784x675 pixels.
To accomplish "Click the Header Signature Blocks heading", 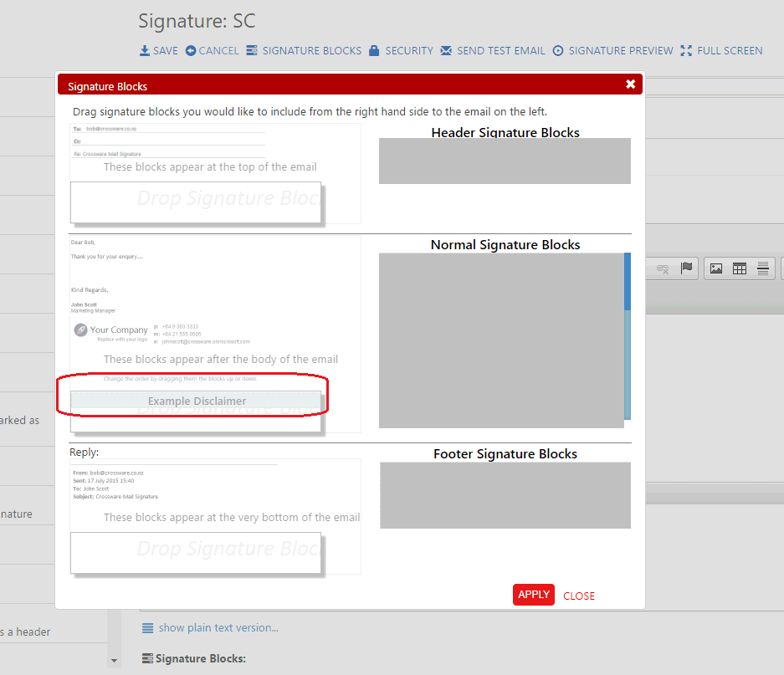I will [505, 132].
